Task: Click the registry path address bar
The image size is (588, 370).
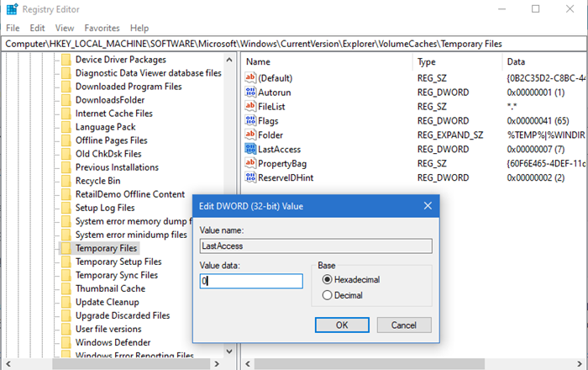Action: pyautogui.click(x=294, y=44)
